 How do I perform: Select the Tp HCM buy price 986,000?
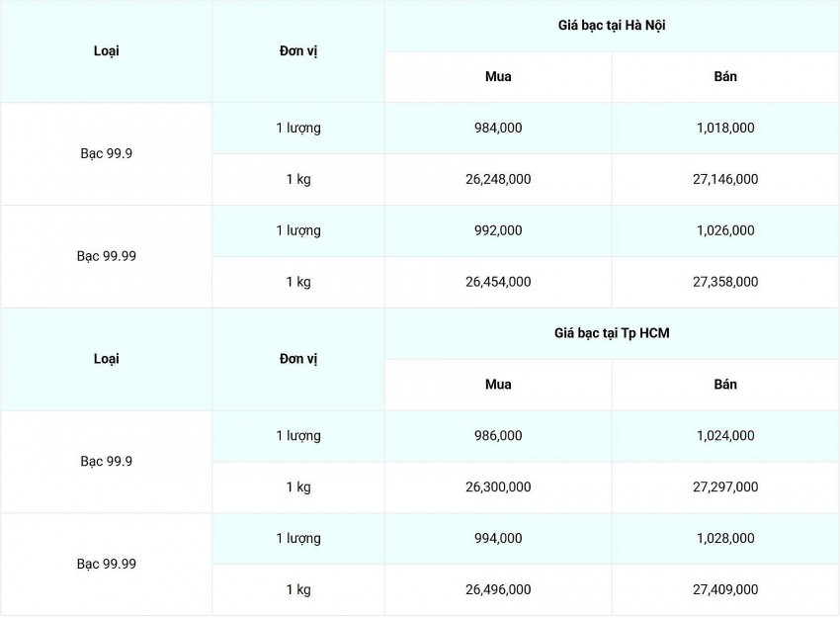tap(498, 436)
